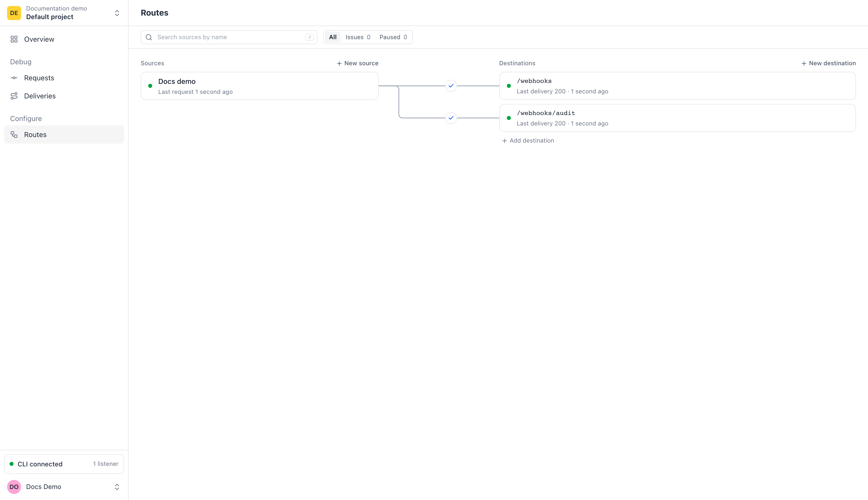Click New destination button

click(829, 63)
